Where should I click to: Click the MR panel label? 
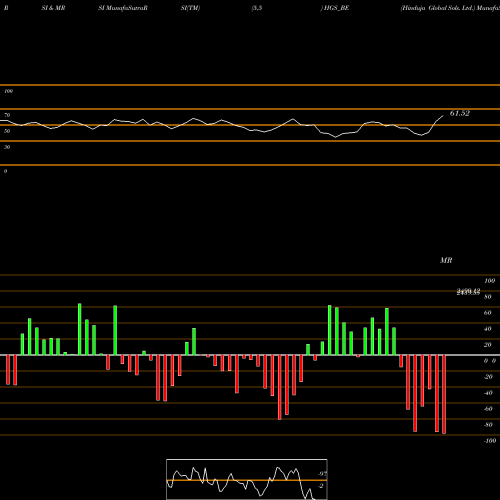[446, 260]
